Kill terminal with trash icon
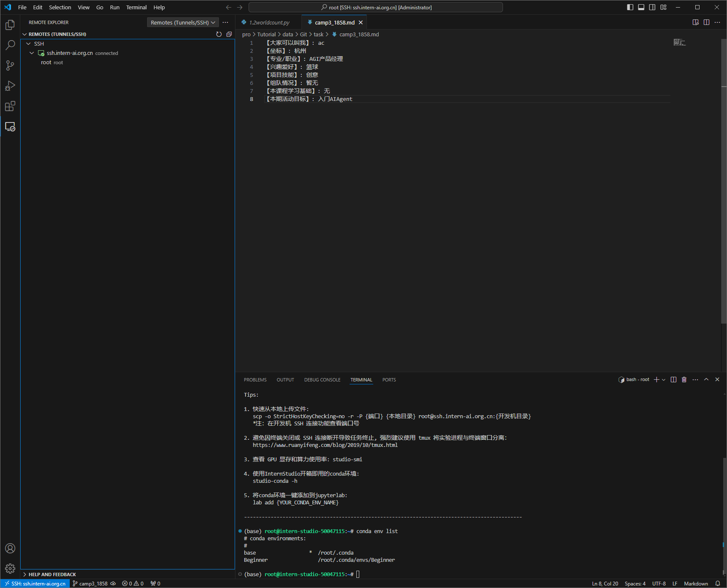This screenshot has width=727, height=588. point(684,380)
